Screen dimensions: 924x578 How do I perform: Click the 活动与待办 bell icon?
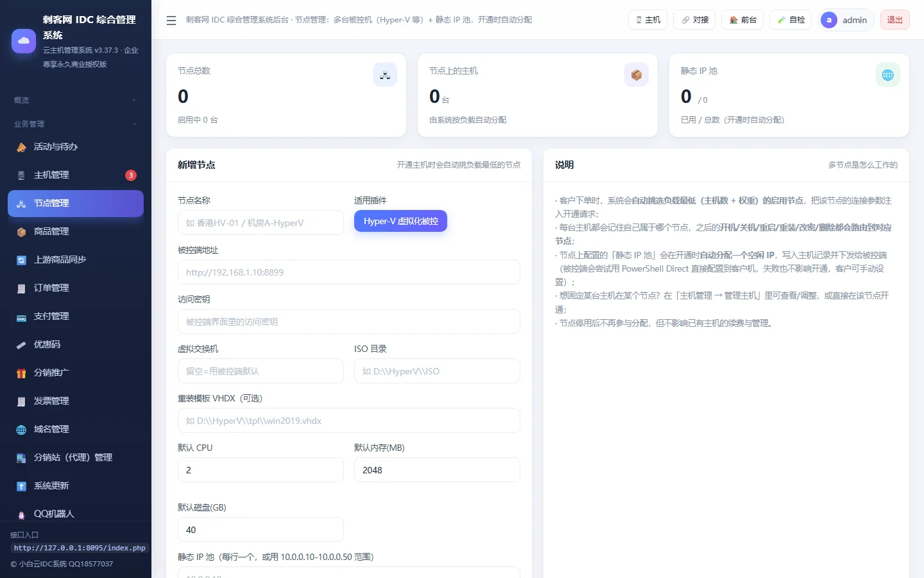point(21,147)
